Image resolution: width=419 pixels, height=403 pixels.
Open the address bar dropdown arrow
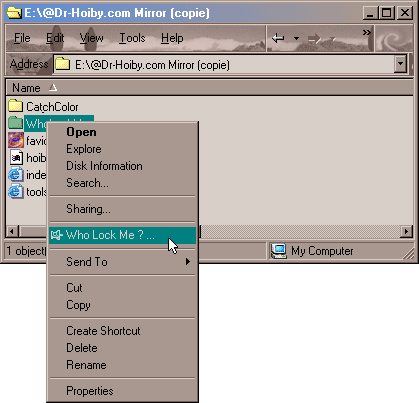pos(401,64)
